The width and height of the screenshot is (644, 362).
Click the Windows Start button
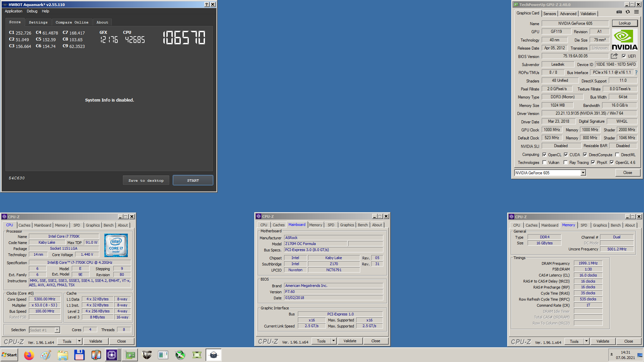coord(9,355)
